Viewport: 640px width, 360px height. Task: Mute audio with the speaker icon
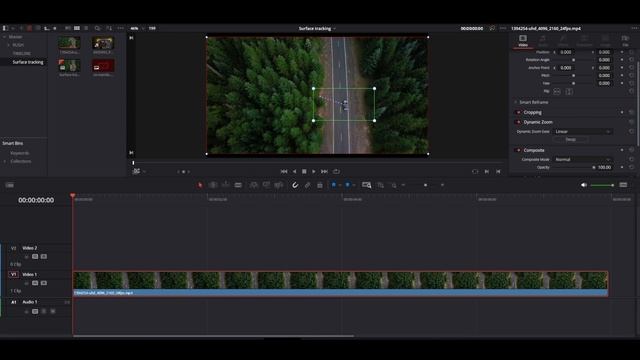(x=584, y=185)
